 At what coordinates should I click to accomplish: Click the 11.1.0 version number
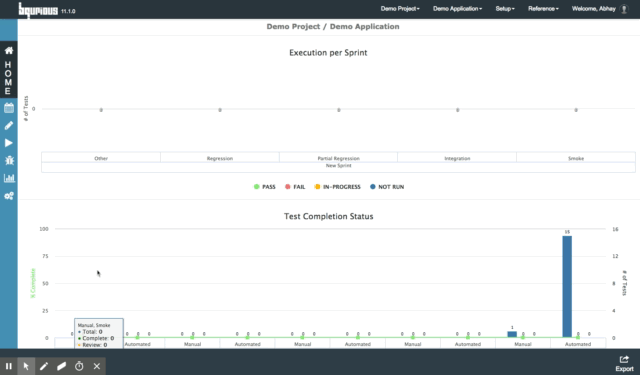(x=68, y=11)
